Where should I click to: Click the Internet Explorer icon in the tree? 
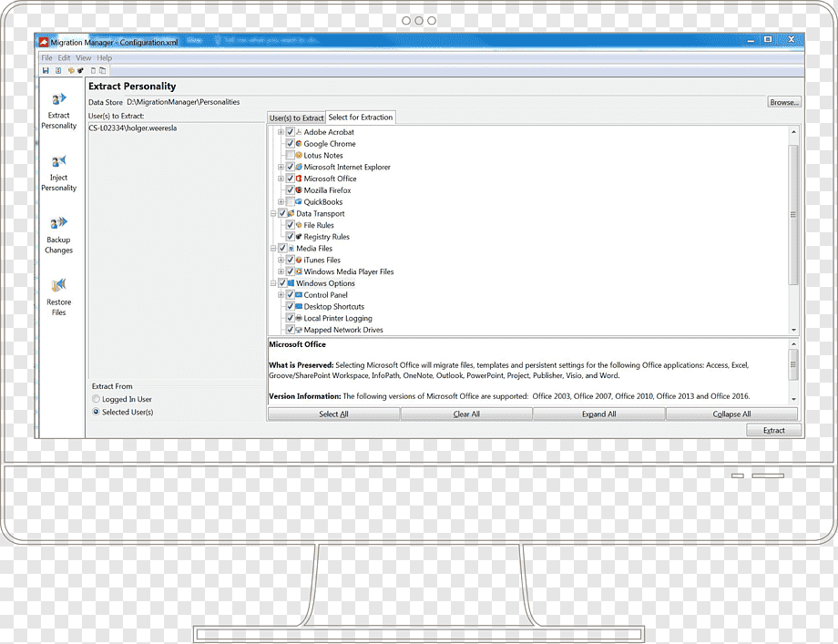pyautogui.click(x=299, y=168)
